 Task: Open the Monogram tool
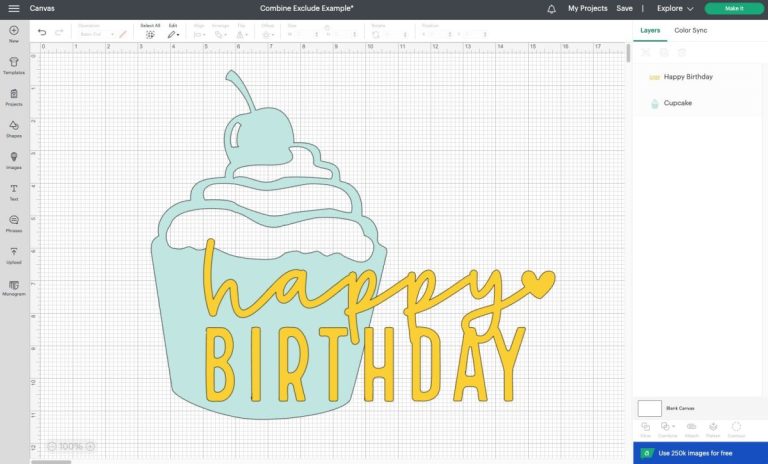[x=14, y=287]
